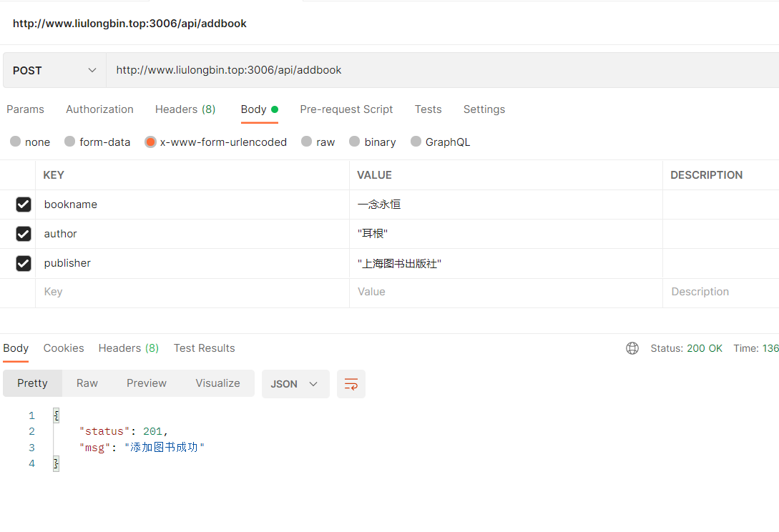Screen dimensions: 779x532
Task: Select the binary body radio option
Action: point(354,142)
